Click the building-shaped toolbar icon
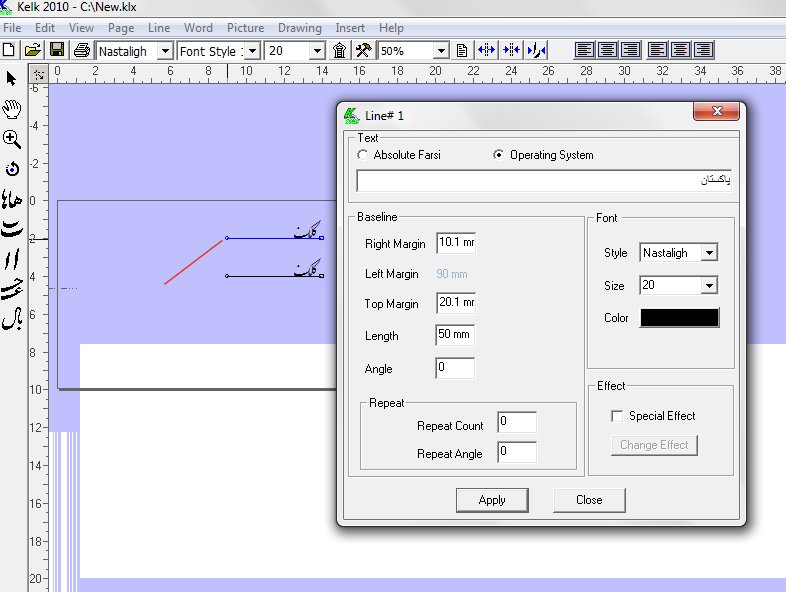 (x=339, y=51)
